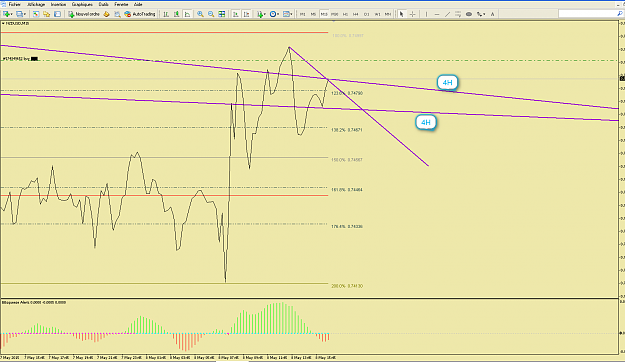625x362 pixels.
Task: Open the Market Watch panel icon
Action: pyautogui.click(x=36, y=14)
